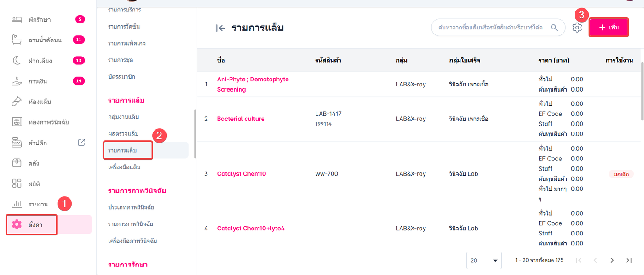This screenshot has width=644, height=275.
Task: Select ประเภทภาพวินิจฉัย menu item
Action: click(x=131, y=207)
